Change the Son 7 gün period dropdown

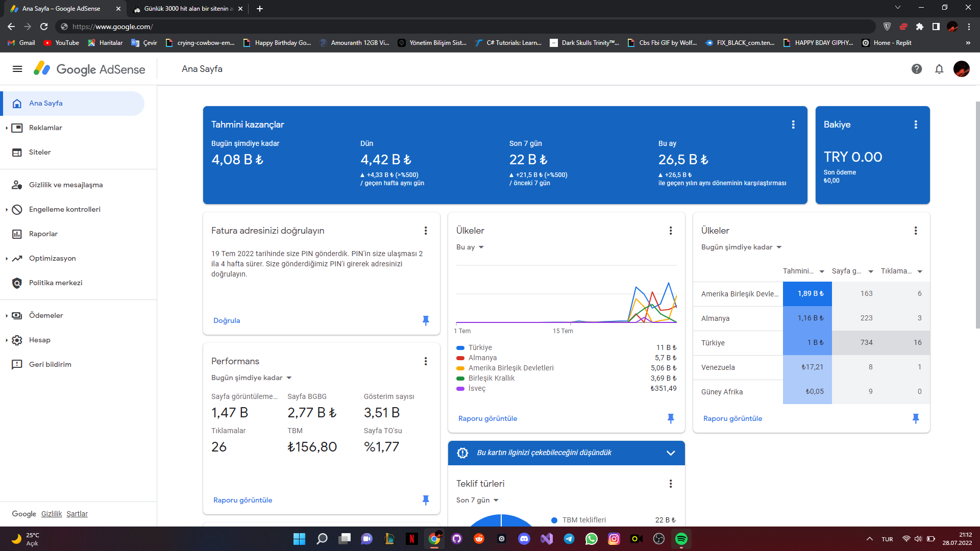477,500
